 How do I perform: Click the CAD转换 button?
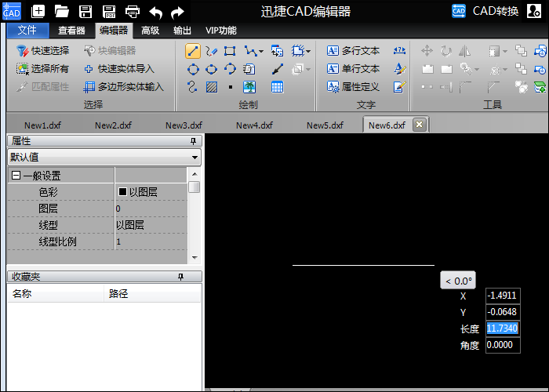click(x=485, y=11)
